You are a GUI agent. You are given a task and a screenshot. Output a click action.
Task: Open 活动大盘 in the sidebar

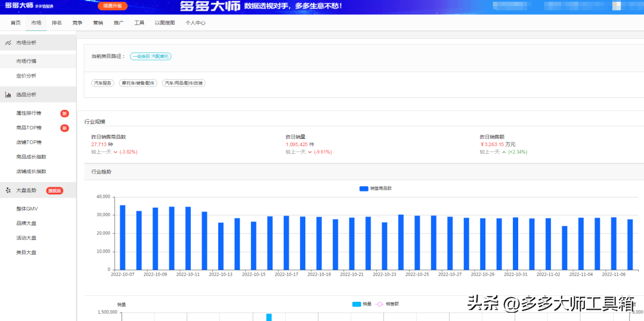pyautogui.click(x=26, y=237)
